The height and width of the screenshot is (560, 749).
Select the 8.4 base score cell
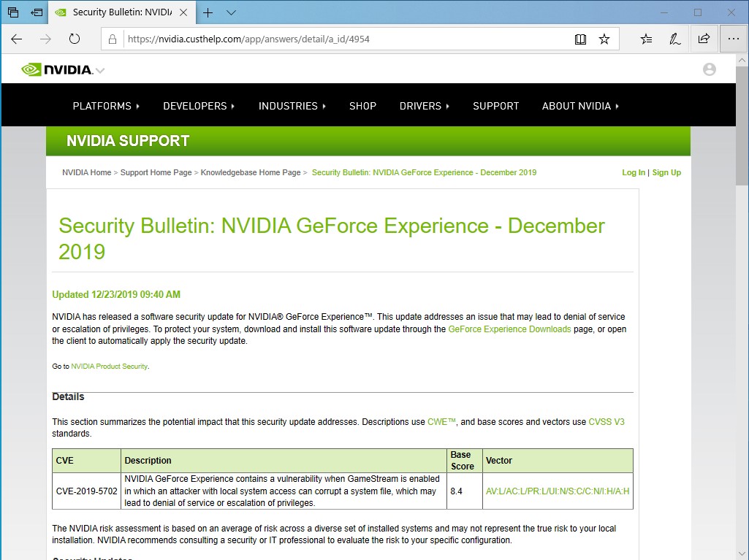point(464,491)
